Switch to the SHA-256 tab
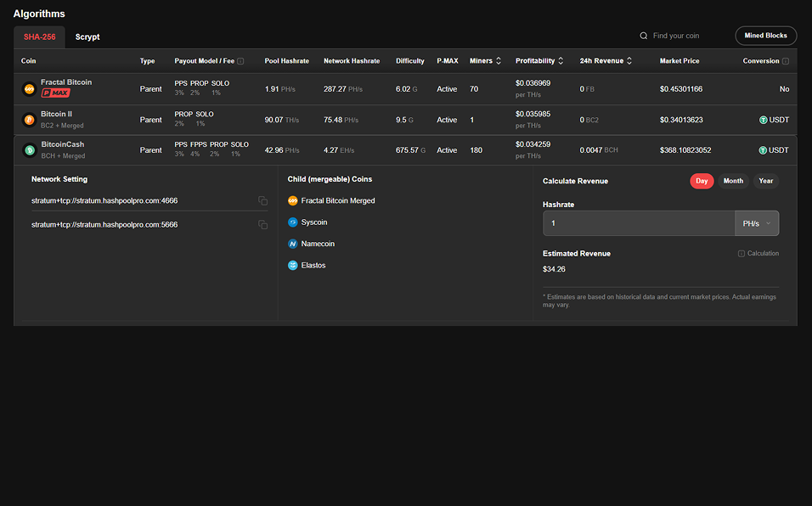 pyautogui.click(x=39, y=37)
